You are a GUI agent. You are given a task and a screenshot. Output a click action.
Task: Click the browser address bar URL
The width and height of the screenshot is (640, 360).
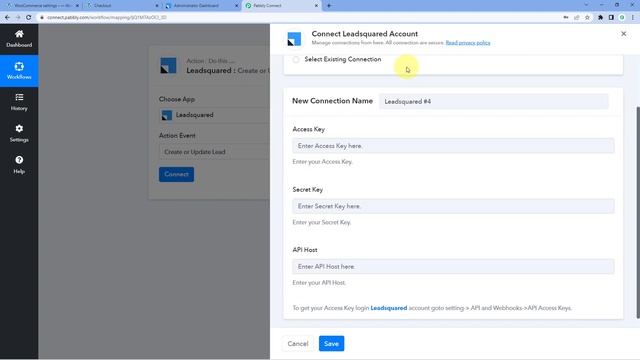click(107, 18)
